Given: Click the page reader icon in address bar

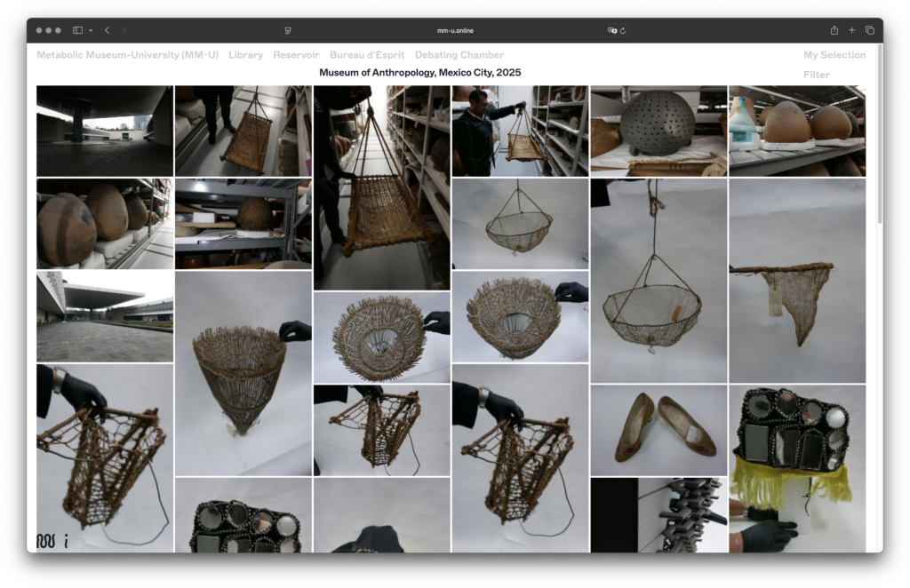Looking at the screenshot, I should (288, 30).
